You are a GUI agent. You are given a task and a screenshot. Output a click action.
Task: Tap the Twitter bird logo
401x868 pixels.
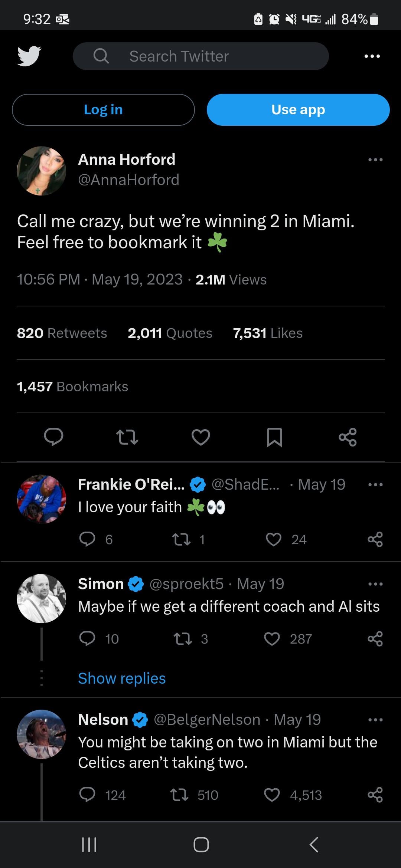coord(29,56)
